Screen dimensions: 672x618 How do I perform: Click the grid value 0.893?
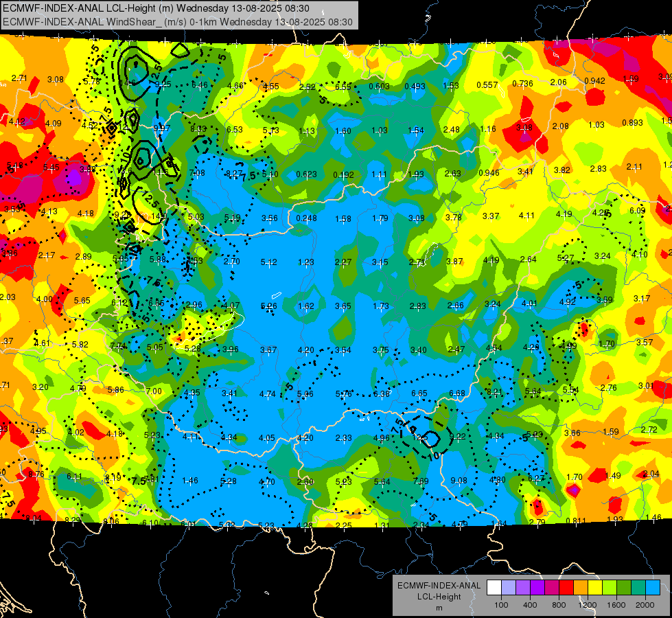click(633, 123)
